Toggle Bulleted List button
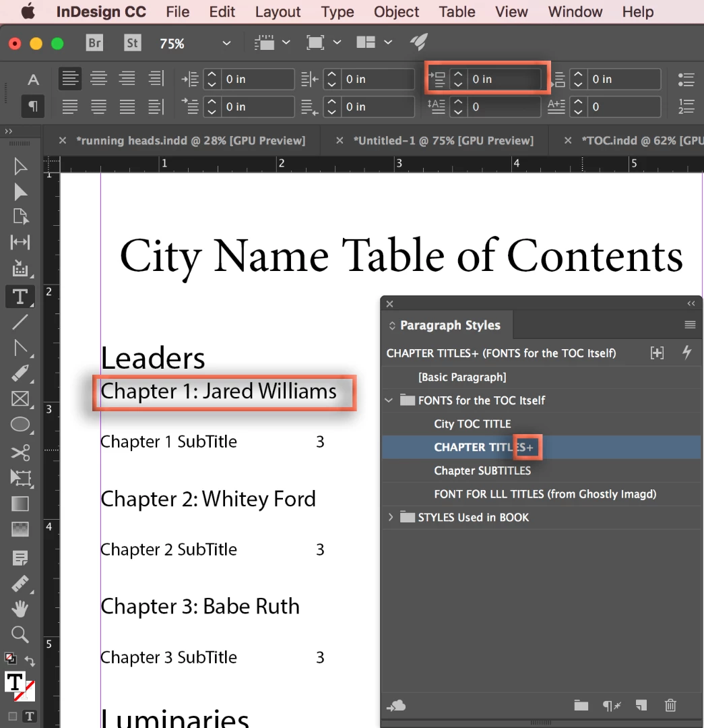The height and width of the screenshot is (728, 704). [x=686, y=80]
